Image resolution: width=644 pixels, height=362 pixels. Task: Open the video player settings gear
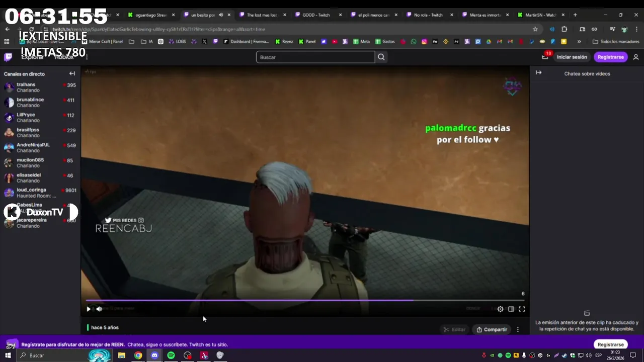click(500, 309)
